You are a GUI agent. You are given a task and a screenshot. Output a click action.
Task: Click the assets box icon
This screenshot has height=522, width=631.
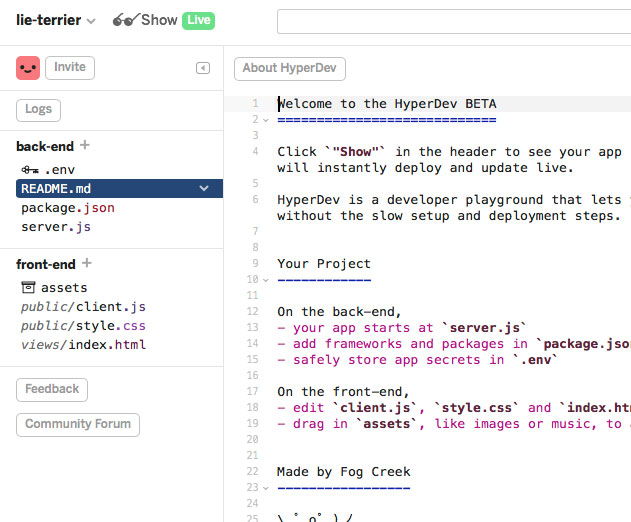coord(28,287)
